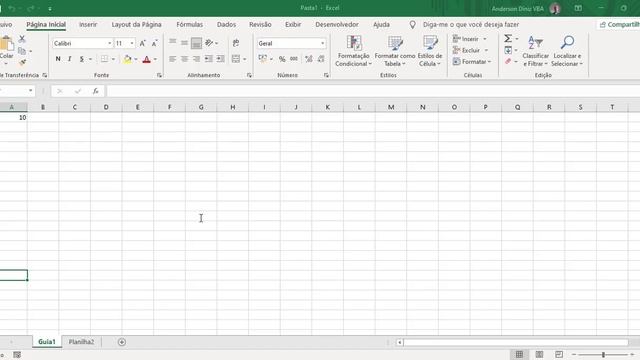This screenshot has width=640, height=360.
Task: Toggle bottom vertical alignment
Action: (196, 42)
